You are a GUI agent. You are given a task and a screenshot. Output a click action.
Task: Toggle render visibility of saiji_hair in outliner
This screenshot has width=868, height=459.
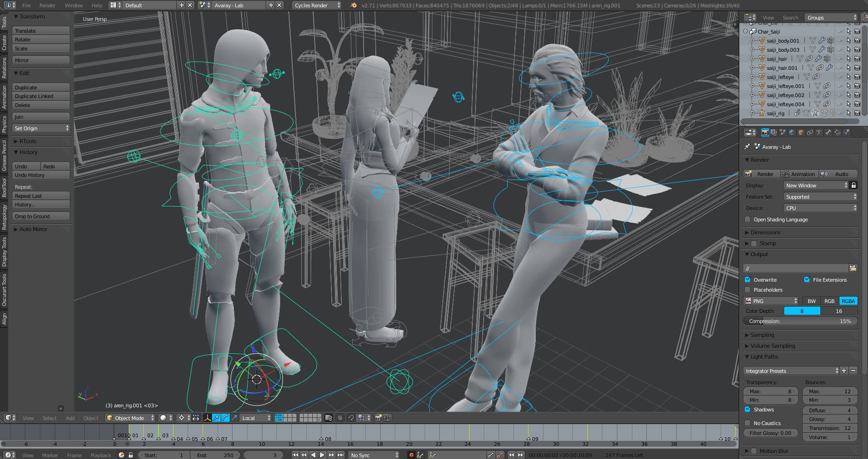pyautogui.click(x=858, y=59)
